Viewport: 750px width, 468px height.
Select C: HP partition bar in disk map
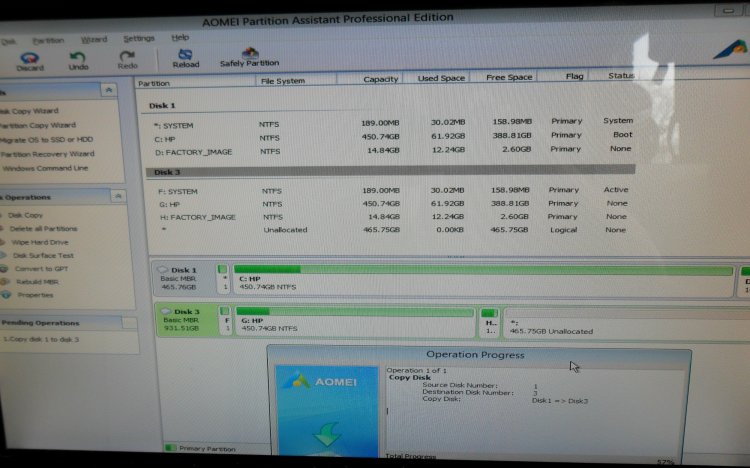(483, 279)
